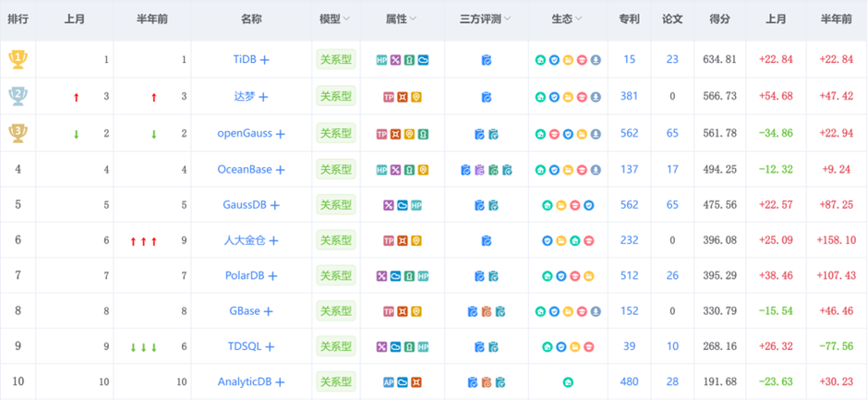Open the openGauss database name link
Image resolution: width=868 pixels, height=400 pixels.
tap(245, 133)
